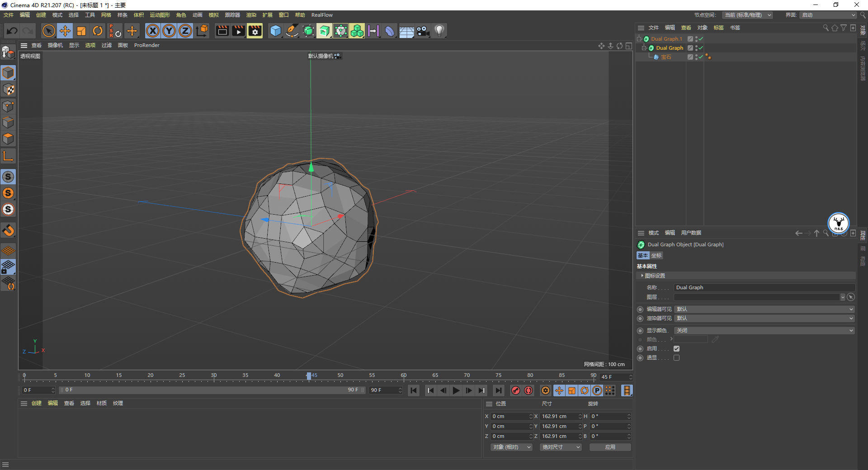Uncheck 启用 checkbox
The image size is (868, 470).
point(676,348)
